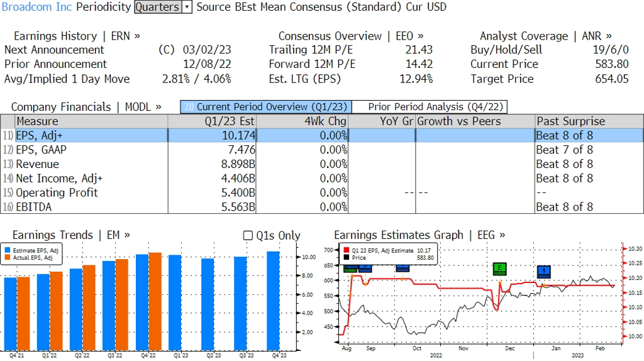The image size is (644, 361).
Task: Click the Buy/Hold/Sell value 19/6/0
Action: (x=611, y=50)
